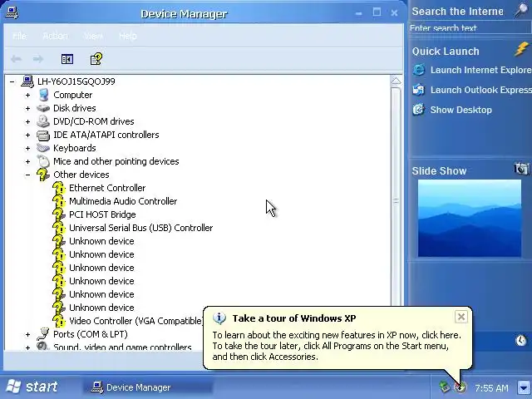Click the Start button

32,387
